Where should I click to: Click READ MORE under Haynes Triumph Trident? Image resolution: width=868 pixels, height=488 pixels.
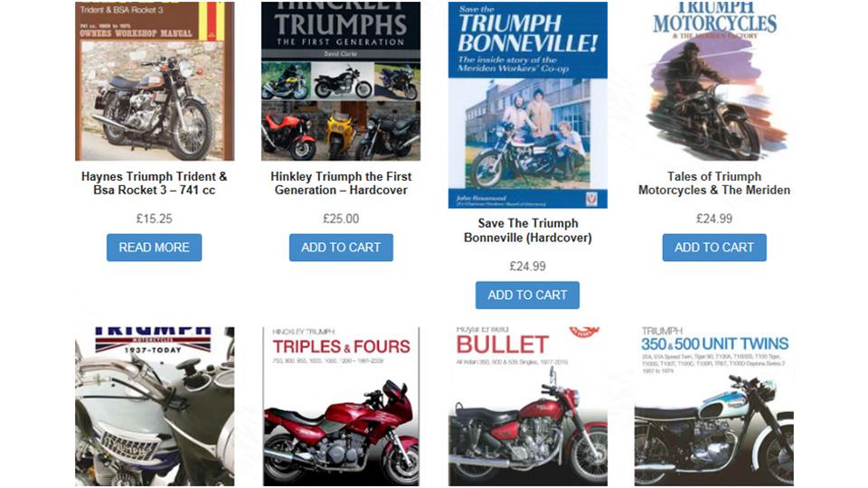coord(154,248)
